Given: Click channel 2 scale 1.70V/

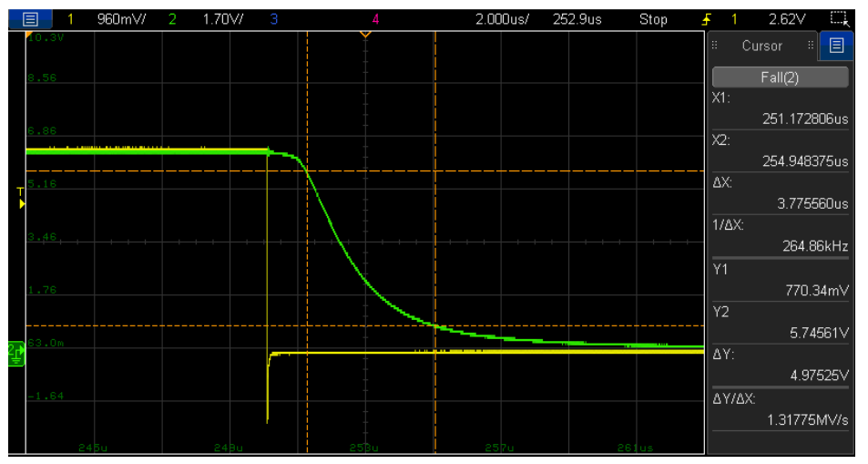Looking at the screenshot, I should 223,19.
